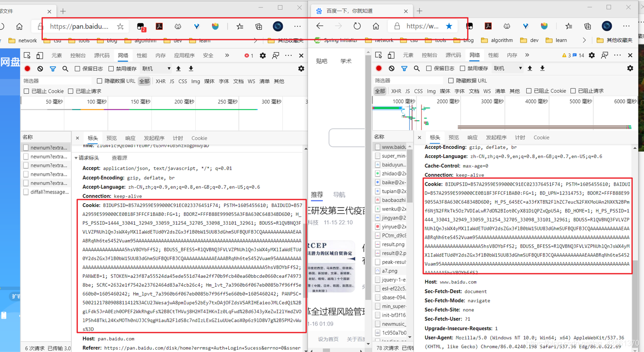This screenshot has height=352, width=644.
Task: Enable 禁用缓存 checkbox in Baidu homepage DevTools
Action: coord(462,68)
